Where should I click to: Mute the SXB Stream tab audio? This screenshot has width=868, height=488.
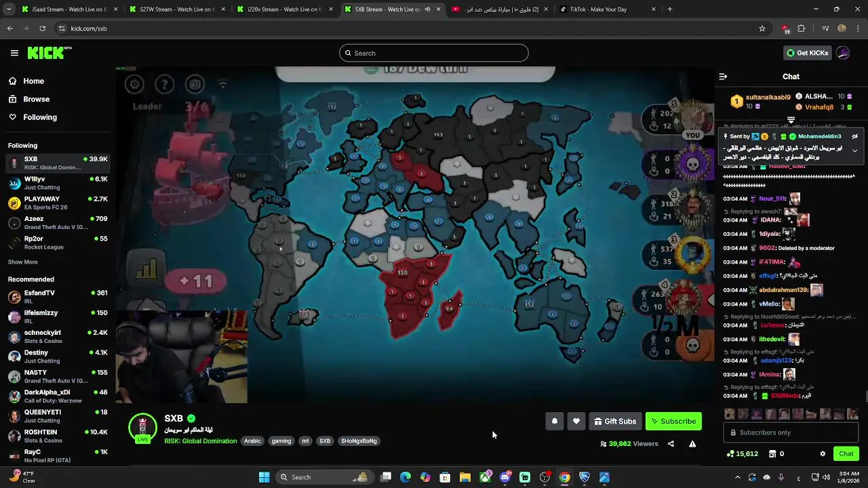click(x=427, y=9)
